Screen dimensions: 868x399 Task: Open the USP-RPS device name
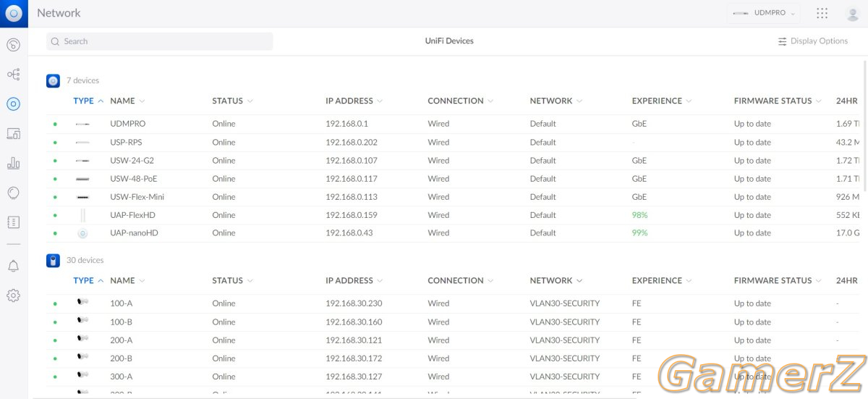[x=126, y=143]
